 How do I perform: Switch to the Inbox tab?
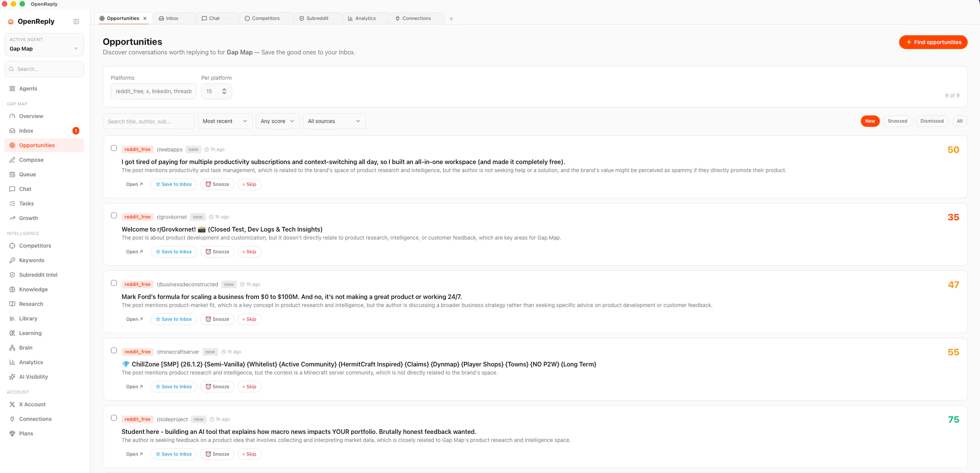(x=174, y=18)
